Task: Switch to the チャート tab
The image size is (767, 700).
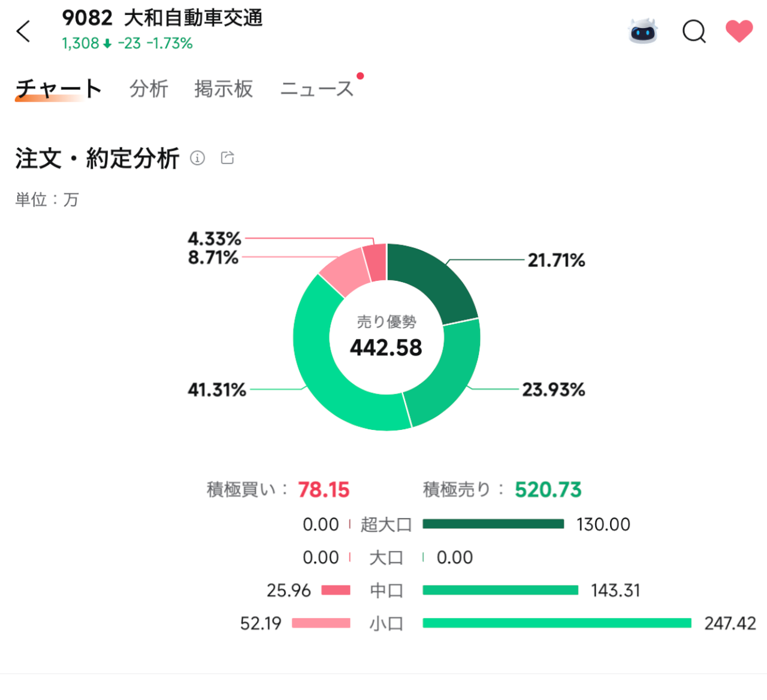Action: pyautogui.click(x=58, y=89)
